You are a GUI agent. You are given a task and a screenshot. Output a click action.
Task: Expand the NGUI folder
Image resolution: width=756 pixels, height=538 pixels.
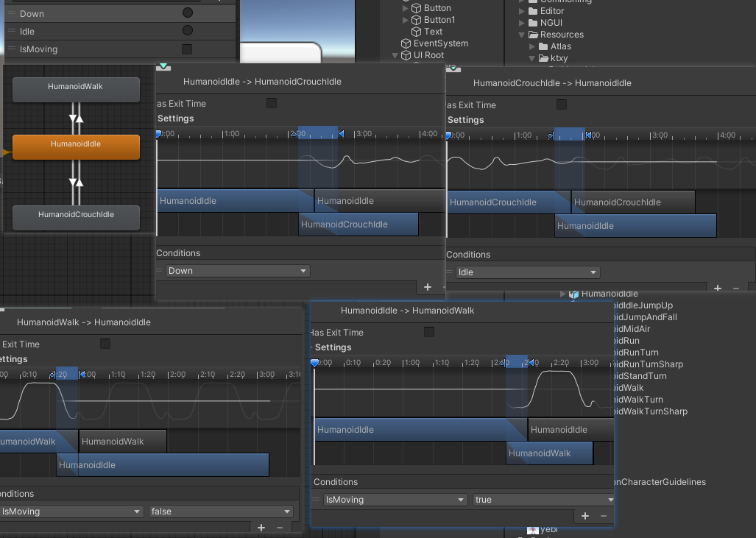521,23
